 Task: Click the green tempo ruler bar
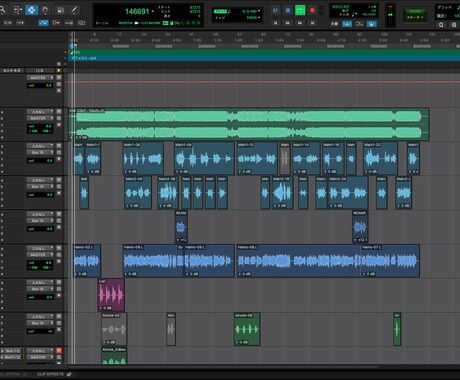(x=264, y=52)
